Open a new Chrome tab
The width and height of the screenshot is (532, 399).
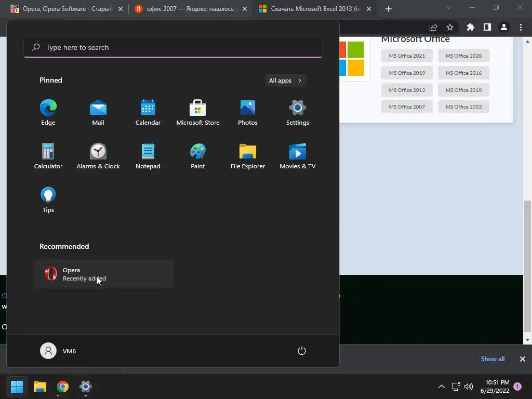389,9
